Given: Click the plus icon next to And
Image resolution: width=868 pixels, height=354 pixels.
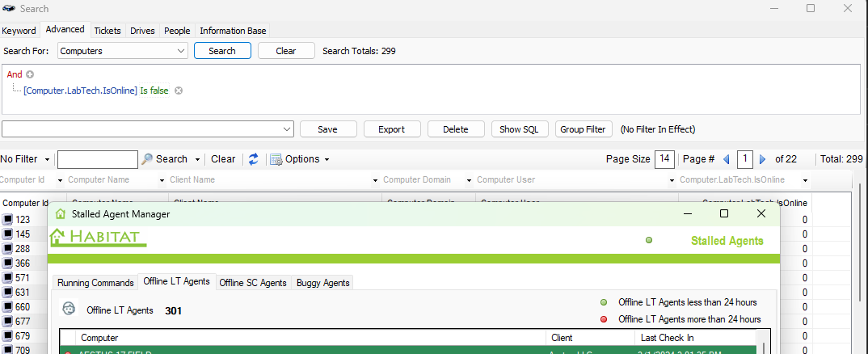Looking at the screenshot, I should point(30,74).
